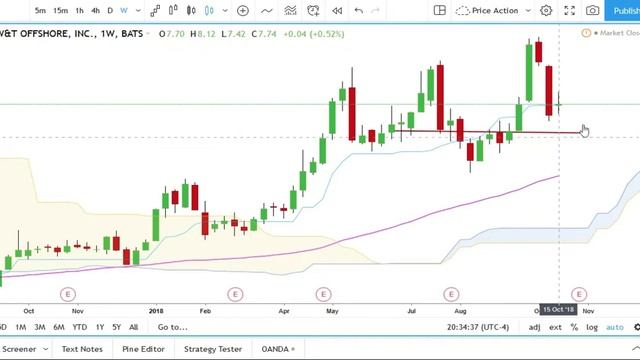Open the November 2017 earnings E marker
Screen dimensions: 640x360
[68, 294]
